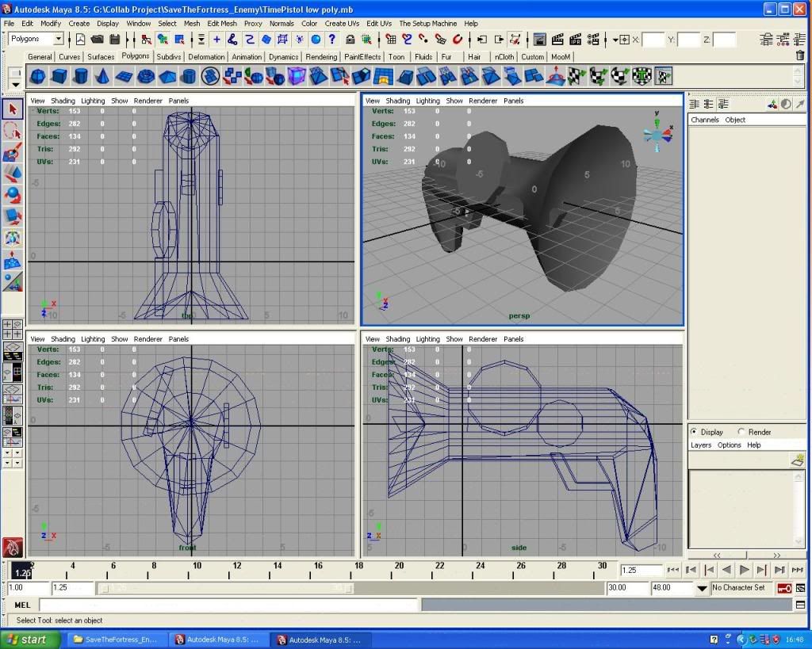Toggle the lock selection padlock icon

tap(350, 40)
